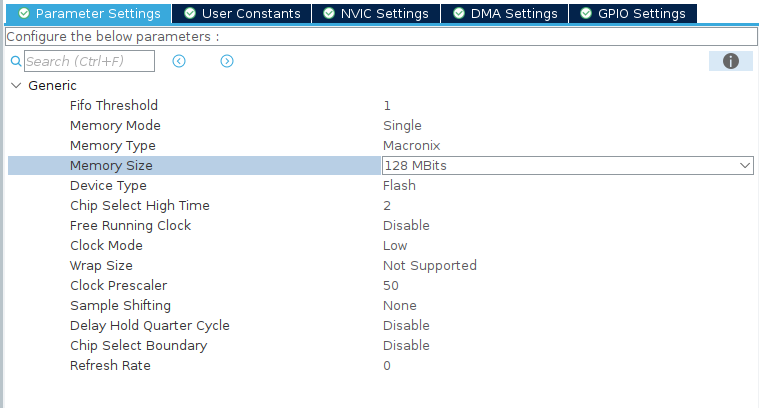Click the Memory Type Macronix value
This screenshot has width=759, height=408.
411,145
